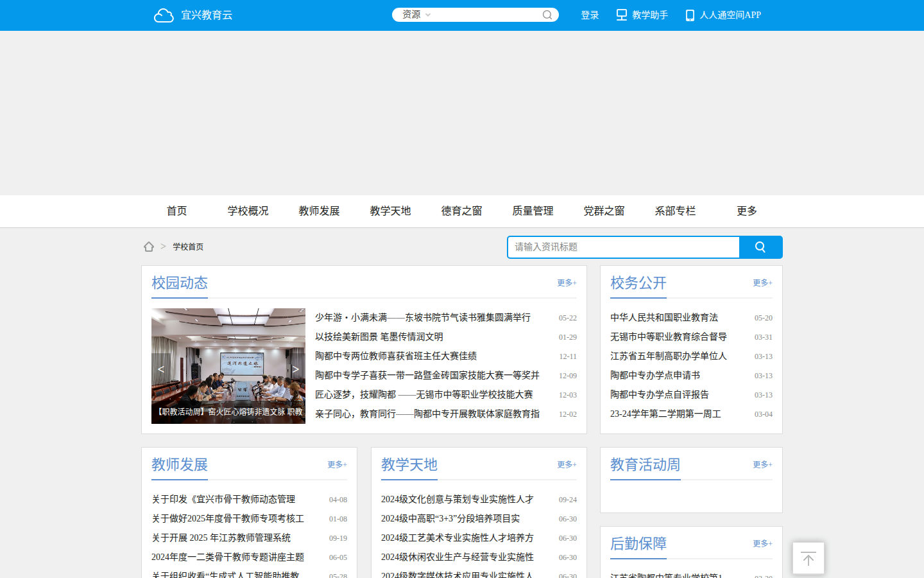924x578 pixels.
Task: Open 陶都中专办学点申请书
Action: pyautogui.click(x=655, y=376)
